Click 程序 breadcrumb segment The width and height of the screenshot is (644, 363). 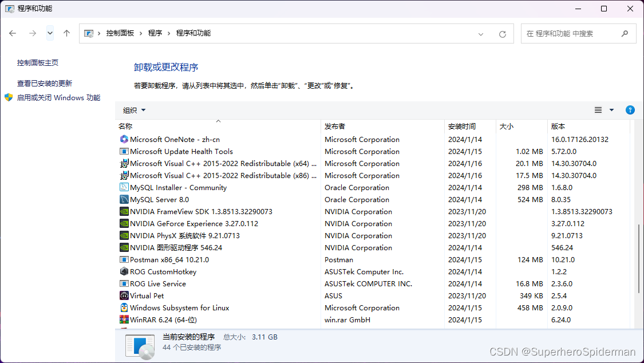pyautogui.click(x=155, y=33)
